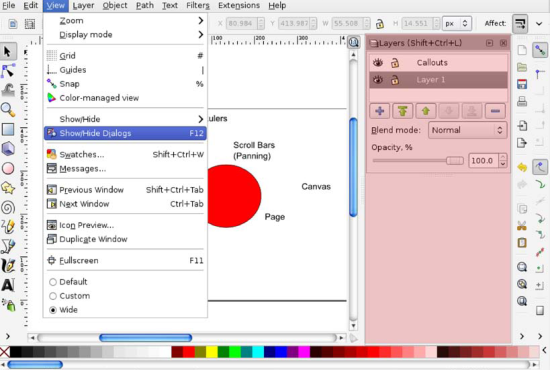
Task: Choose the Custom view radio option
Action: coord(70,296)
